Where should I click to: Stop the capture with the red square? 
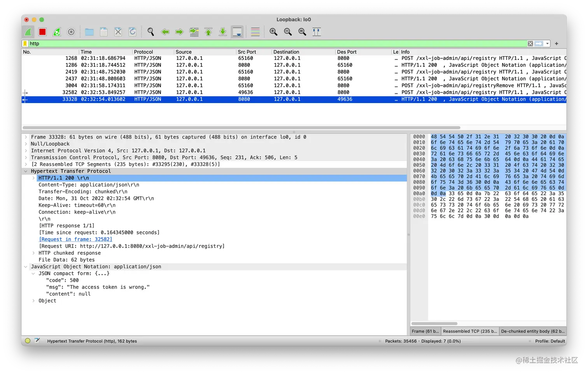coord(43,32)
